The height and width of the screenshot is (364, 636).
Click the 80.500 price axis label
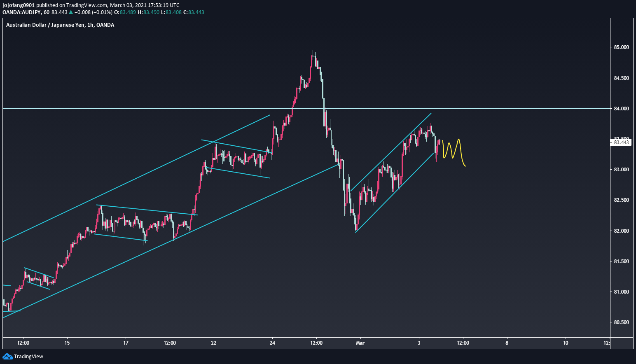(621, 322)
